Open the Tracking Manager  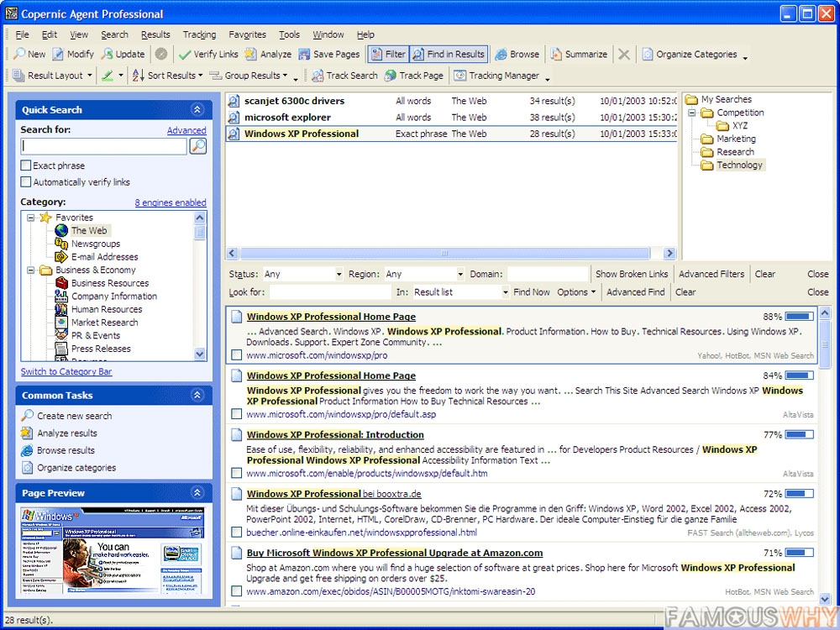(496, 76)
